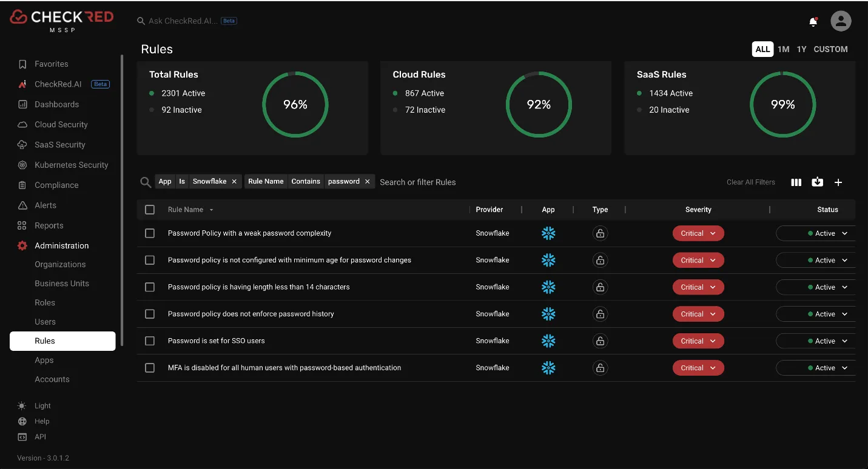The height and width of the screenshot is (469, 868).
Task: Sort by the Rule Name column arrow
Action: click(211, 210)
